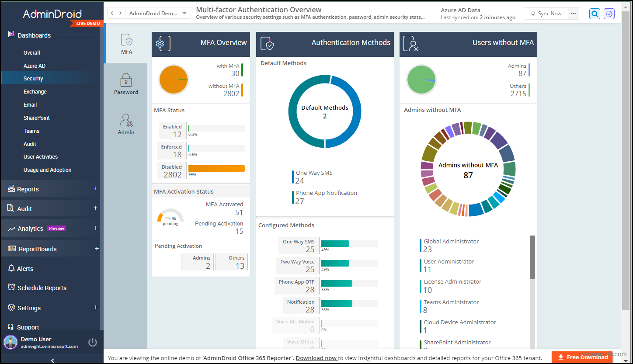633x364 pixels.
Task: Open the scheduled task clock icon
Action: tap(609, 14)
